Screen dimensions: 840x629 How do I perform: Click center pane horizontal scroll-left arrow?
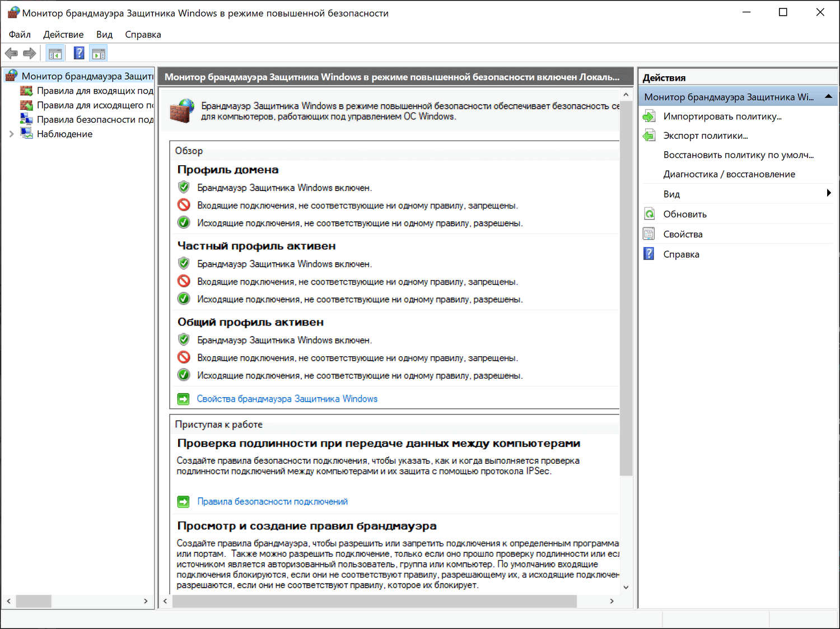tap(165, 601)
